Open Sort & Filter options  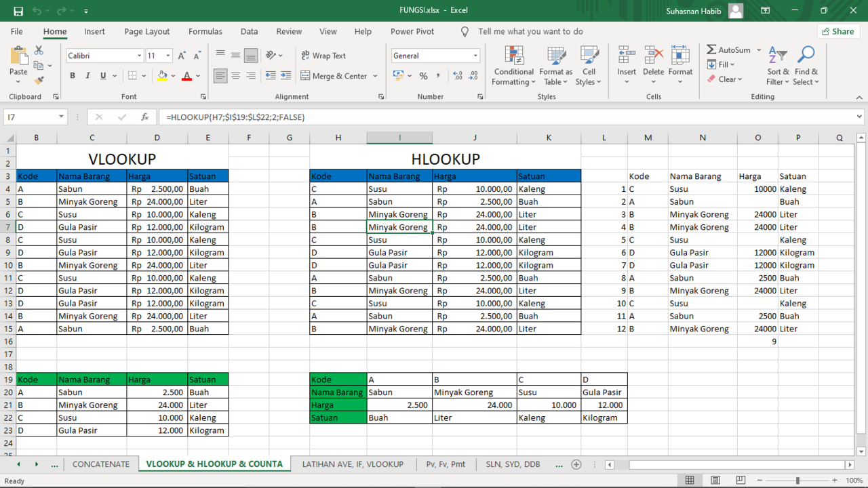click(778, 66)
